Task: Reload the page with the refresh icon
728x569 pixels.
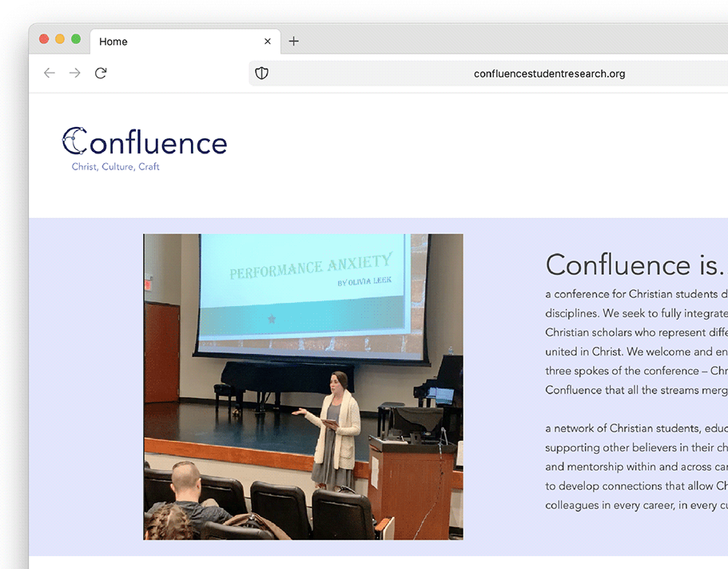Action: [101, 73]
